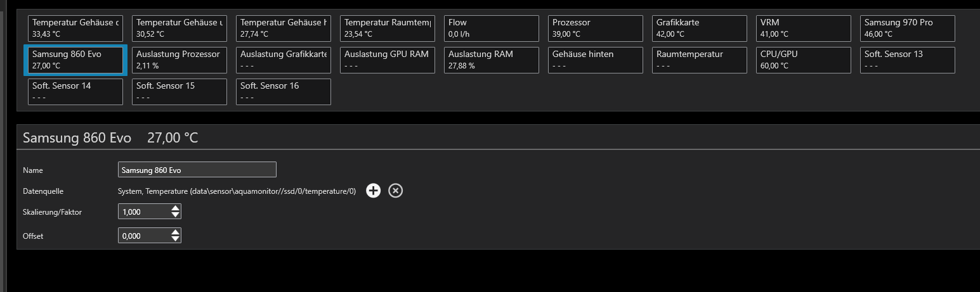Click the Name input field
The width and height of the screenshot is (980, 292).
[x=197, y=170]
